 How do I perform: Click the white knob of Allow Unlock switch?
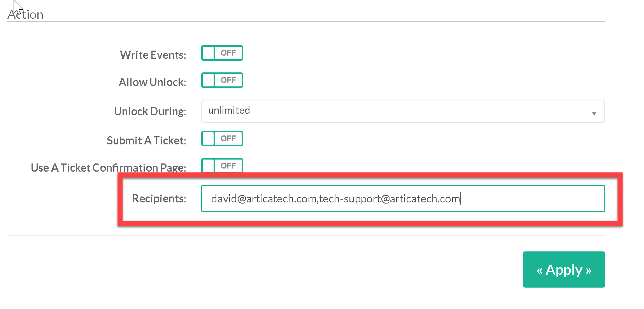point(209,81)
